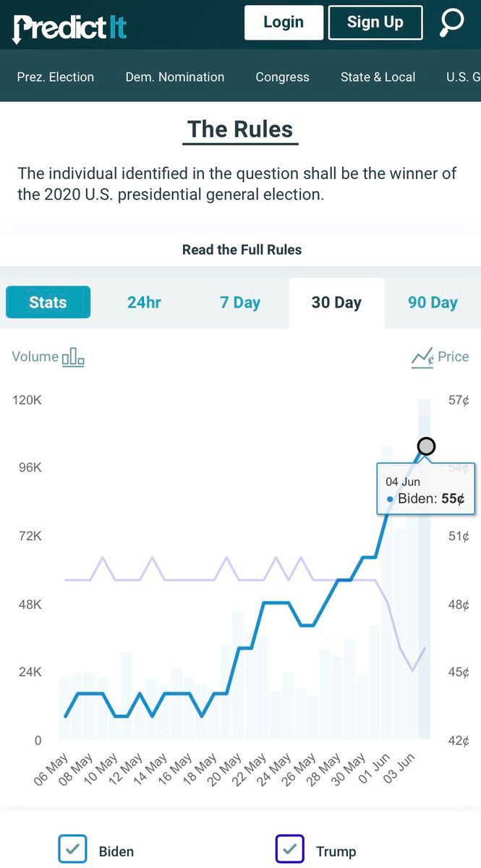Click the Login button

pyautogui.click(x=283, y=22)
